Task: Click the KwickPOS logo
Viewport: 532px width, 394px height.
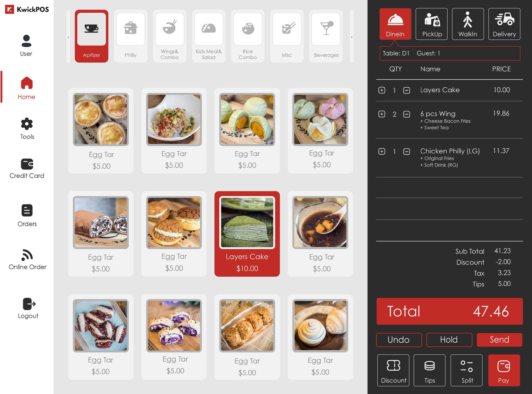Action: click(x=27, y=9)
